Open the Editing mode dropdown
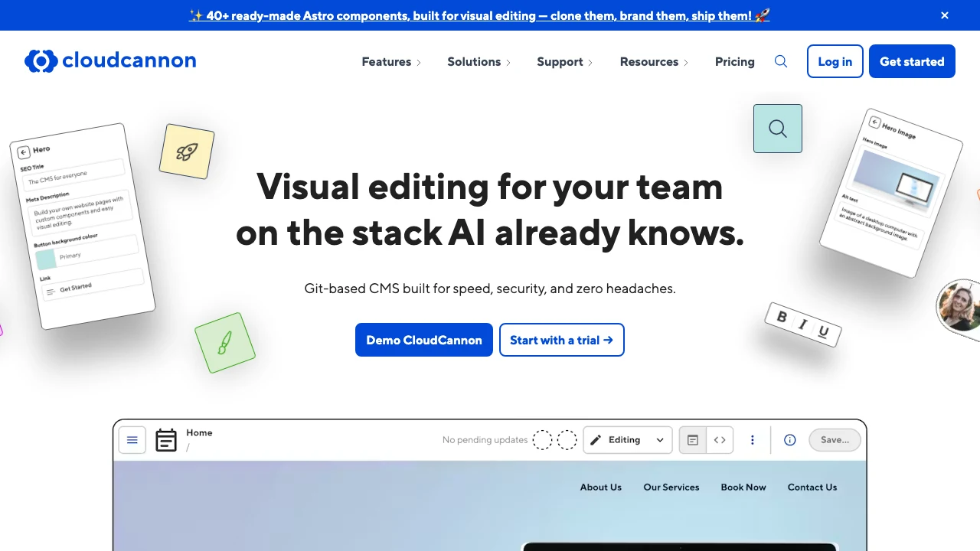This screenshot has height=551, width=980. (628, 440)
